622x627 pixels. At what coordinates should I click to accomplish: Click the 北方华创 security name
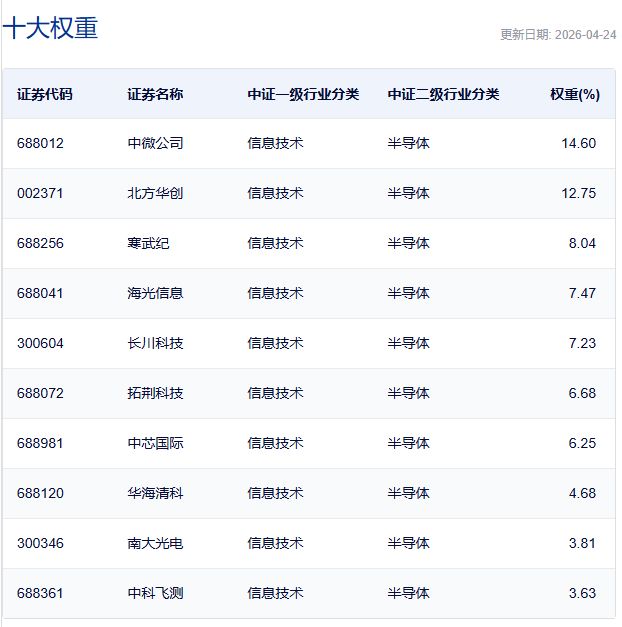(x=155, y=193)
